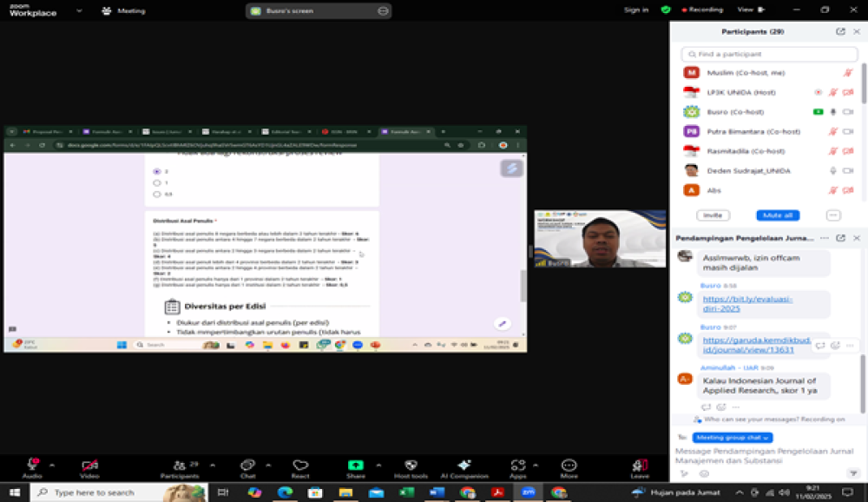Click the muted mic icon beside Muslim
The image size is (868, 502).
847,73
